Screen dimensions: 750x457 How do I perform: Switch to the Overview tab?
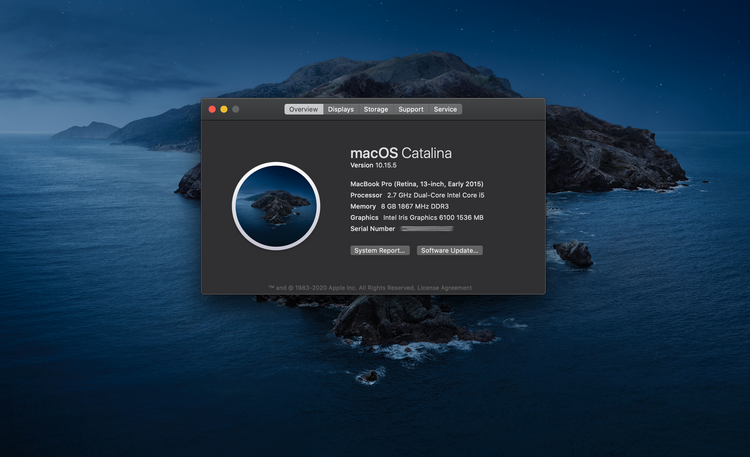pos(304,109)
